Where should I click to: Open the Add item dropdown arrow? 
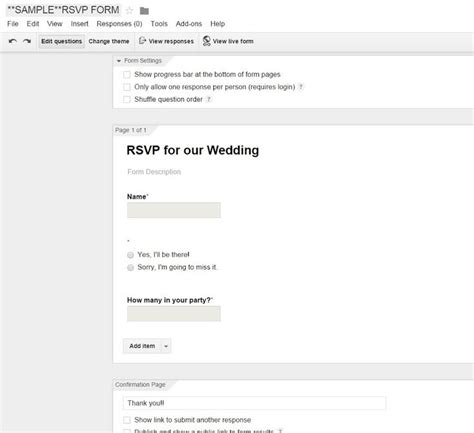(166, 346)
